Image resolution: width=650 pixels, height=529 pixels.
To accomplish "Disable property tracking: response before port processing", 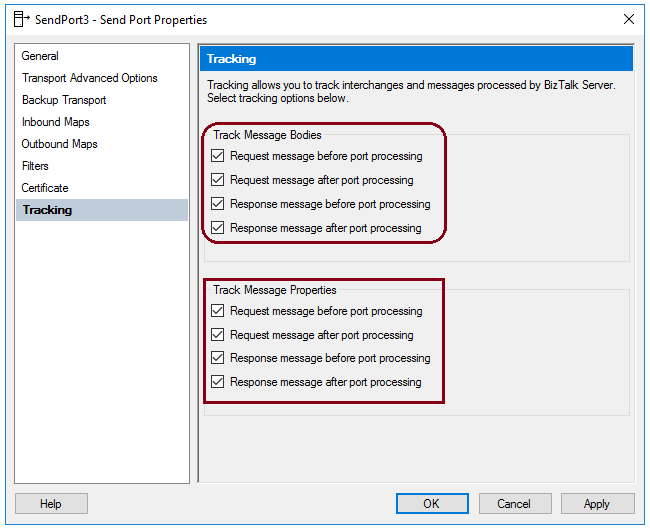I will click(x=218, y=358).
